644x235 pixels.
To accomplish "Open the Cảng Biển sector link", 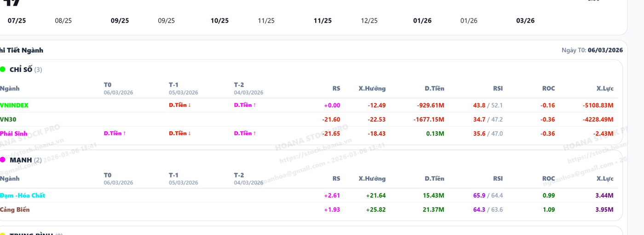I will [15, 210].
